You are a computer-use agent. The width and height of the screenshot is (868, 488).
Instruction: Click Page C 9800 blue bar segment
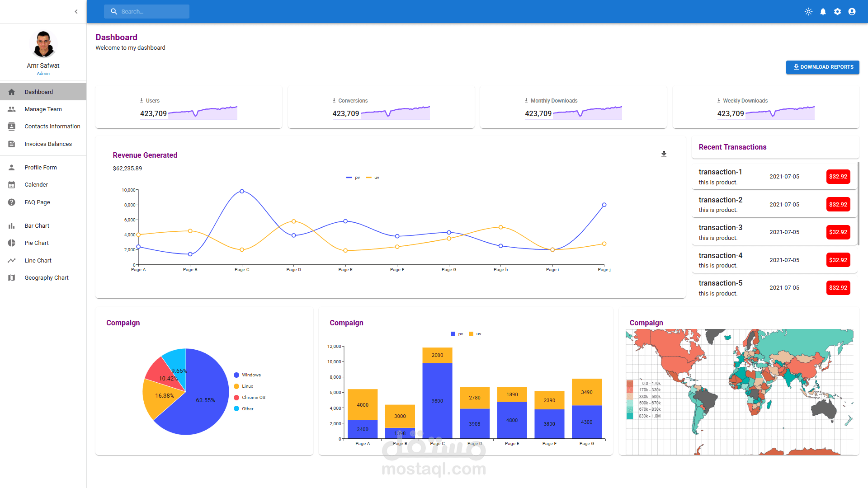click(437, 401)
